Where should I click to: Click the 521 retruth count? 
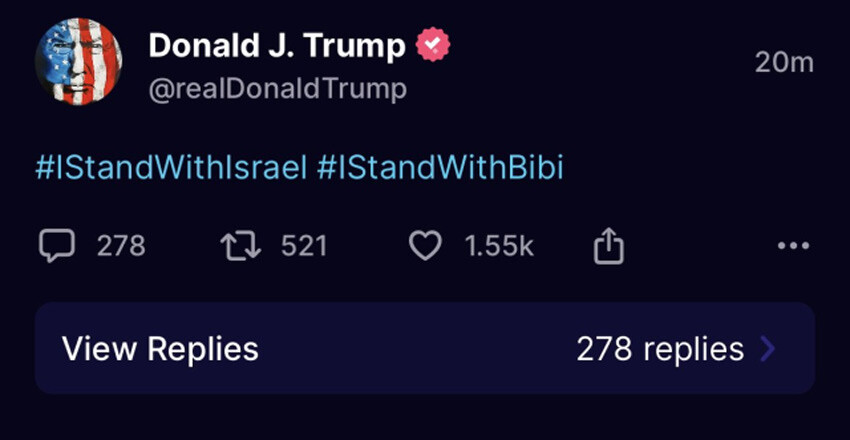point(304,246)
